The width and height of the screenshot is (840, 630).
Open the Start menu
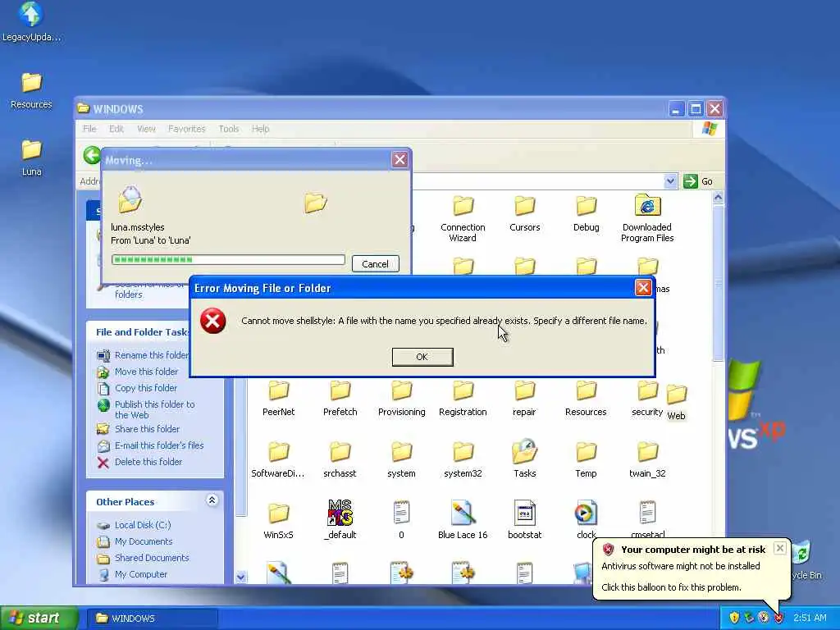[39, 618]
